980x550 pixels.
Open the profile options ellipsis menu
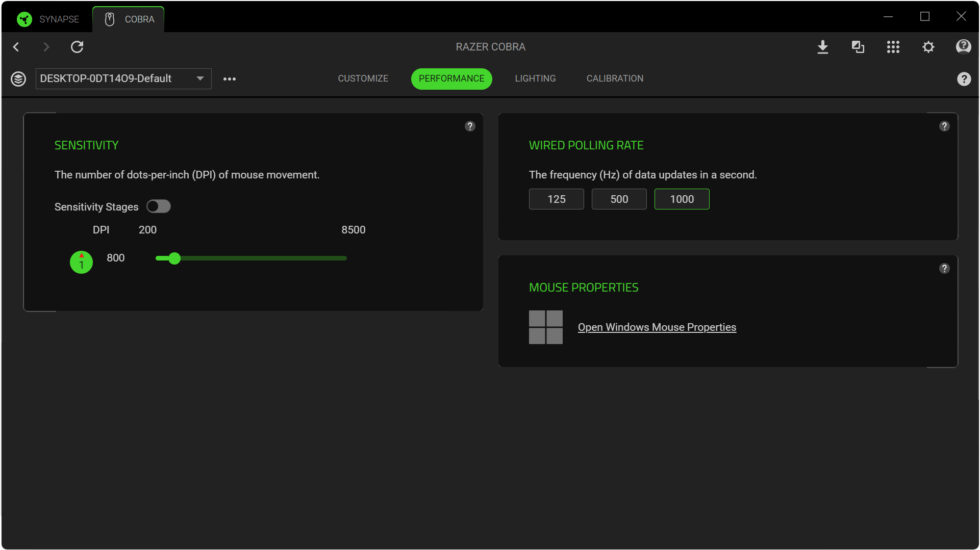click(x=230, y=79)
